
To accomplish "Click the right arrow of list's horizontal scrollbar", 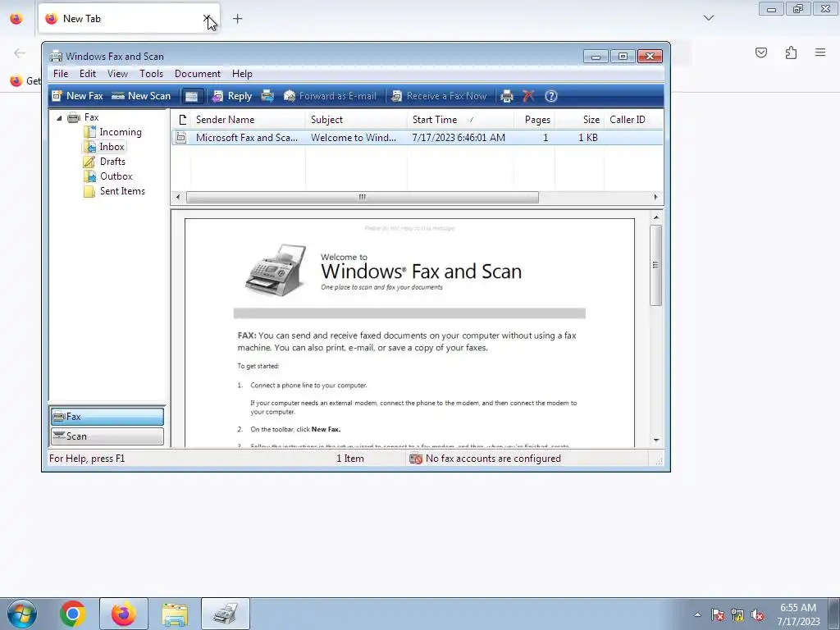I will [655, 197].
